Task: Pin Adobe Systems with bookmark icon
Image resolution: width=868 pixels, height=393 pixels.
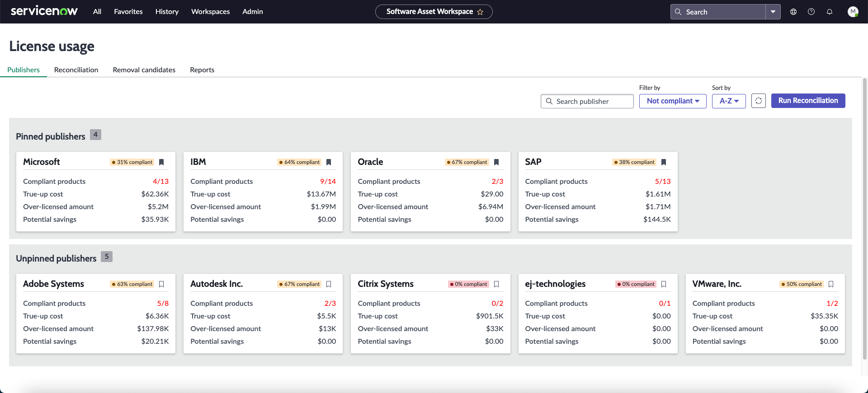Action: pyautogui.click(x=161, y=284)
